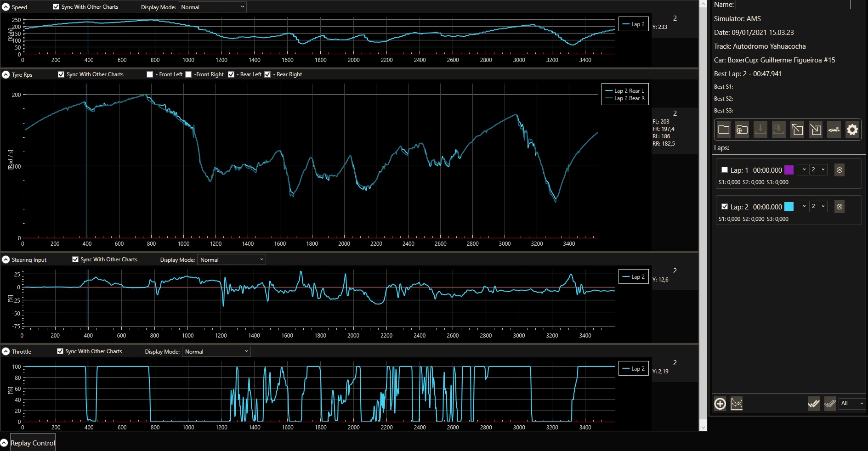Screen dimensions: 868x451
Task: Click the Y: 2,19 throttle readout
Action: pyautogui.click(x=660, y=372)
